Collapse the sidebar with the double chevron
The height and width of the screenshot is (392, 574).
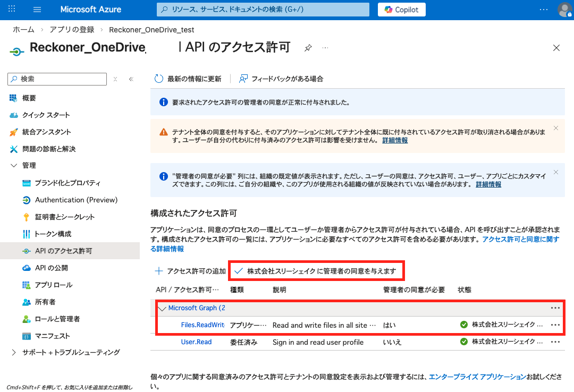[x=131, y=79]
